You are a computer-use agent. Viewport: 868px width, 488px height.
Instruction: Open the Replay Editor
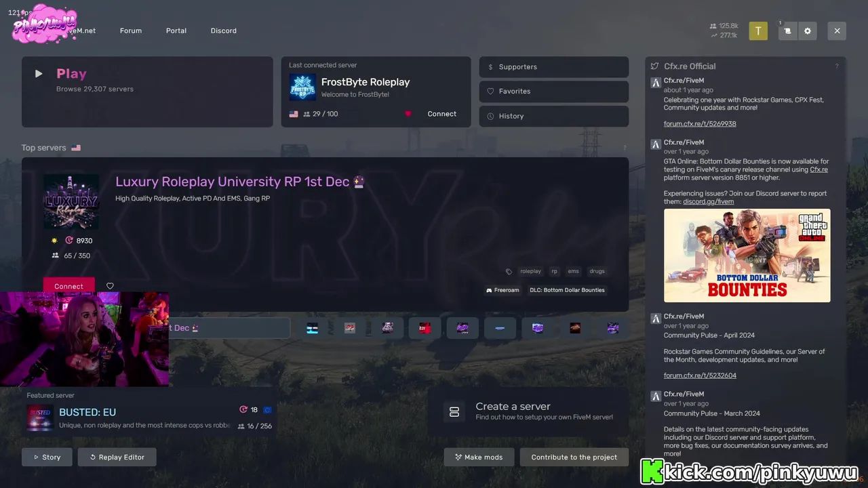(117, 457)
